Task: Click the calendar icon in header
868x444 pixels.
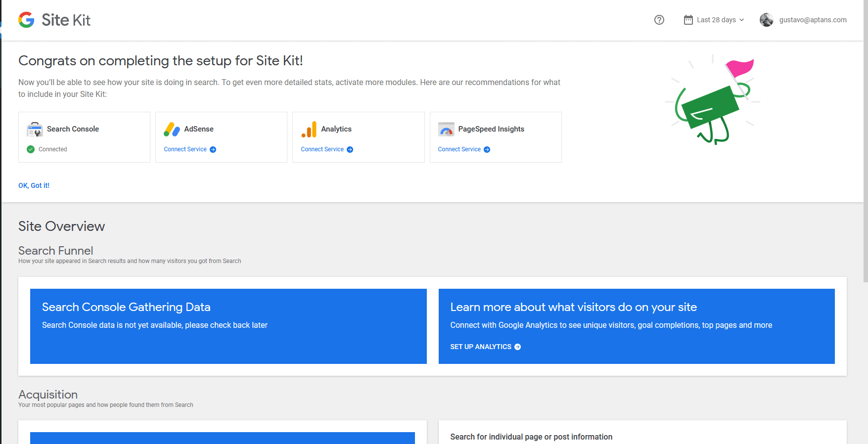Action: pyautogui.click(x=688, y=20)
